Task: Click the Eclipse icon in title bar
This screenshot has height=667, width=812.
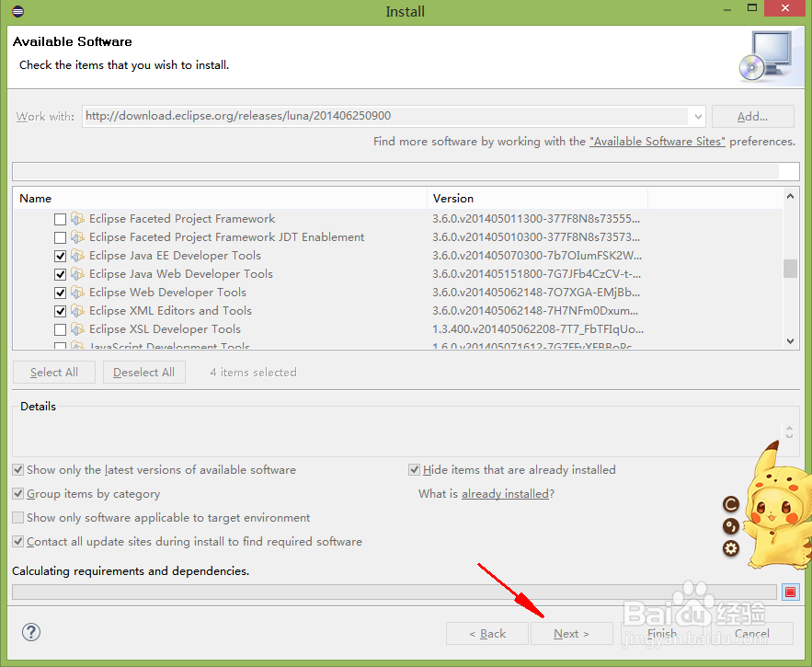Action: tap(17, 11)
